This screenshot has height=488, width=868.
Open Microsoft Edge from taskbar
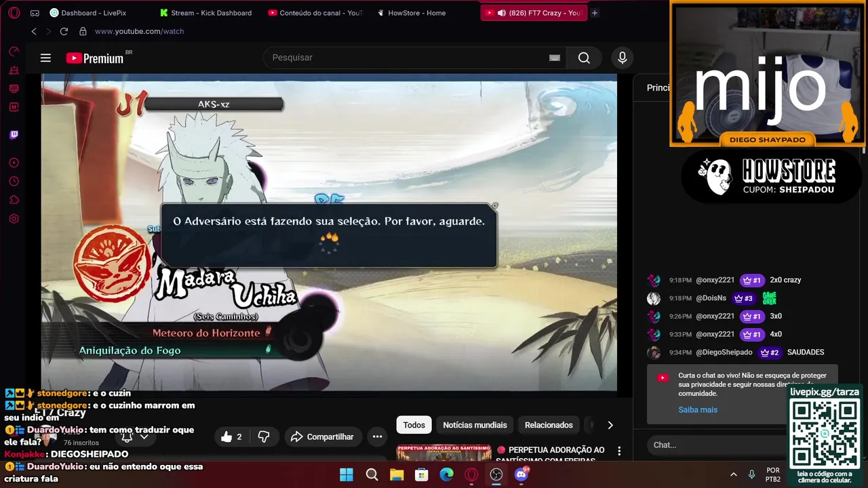pyautogui.click(x=446, y=474)
